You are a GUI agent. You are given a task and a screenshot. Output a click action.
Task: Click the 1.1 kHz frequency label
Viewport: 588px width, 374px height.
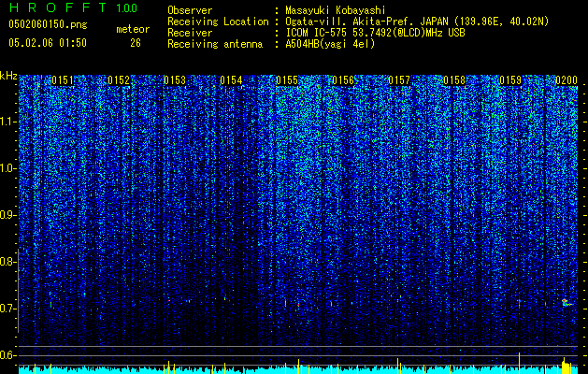(7, 122)
